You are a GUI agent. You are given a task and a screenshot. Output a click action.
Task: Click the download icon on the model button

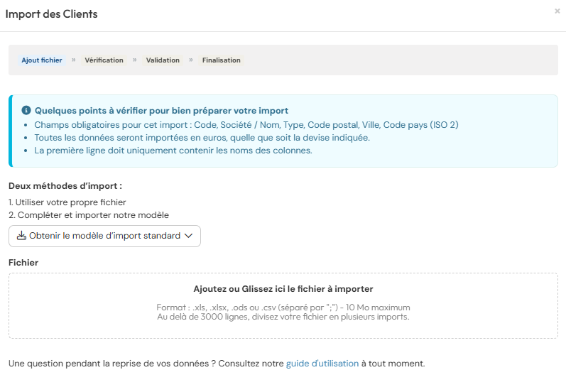[x=21, y=236]
